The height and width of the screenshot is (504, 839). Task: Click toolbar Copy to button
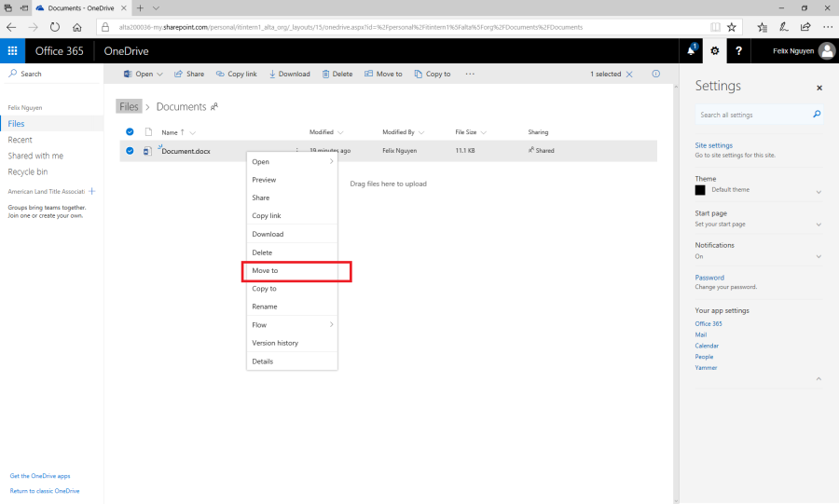click(433, 74)
